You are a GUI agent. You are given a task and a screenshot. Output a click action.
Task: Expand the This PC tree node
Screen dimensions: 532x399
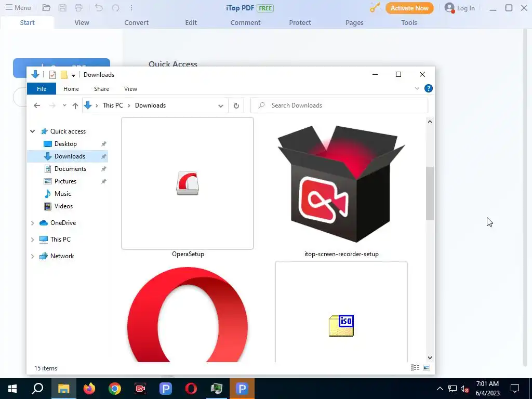pos(33,240)
